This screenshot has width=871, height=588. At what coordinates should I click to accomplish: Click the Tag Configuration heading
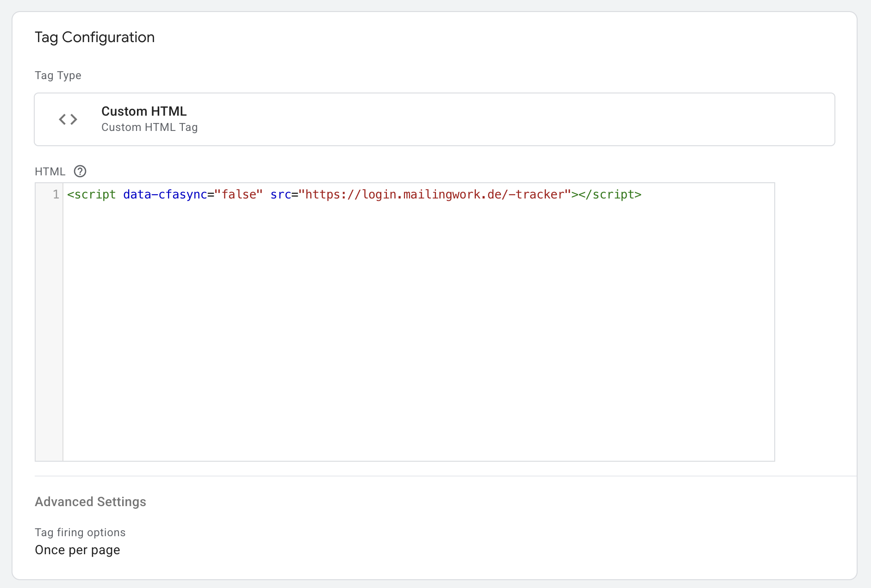click(95, 37)
